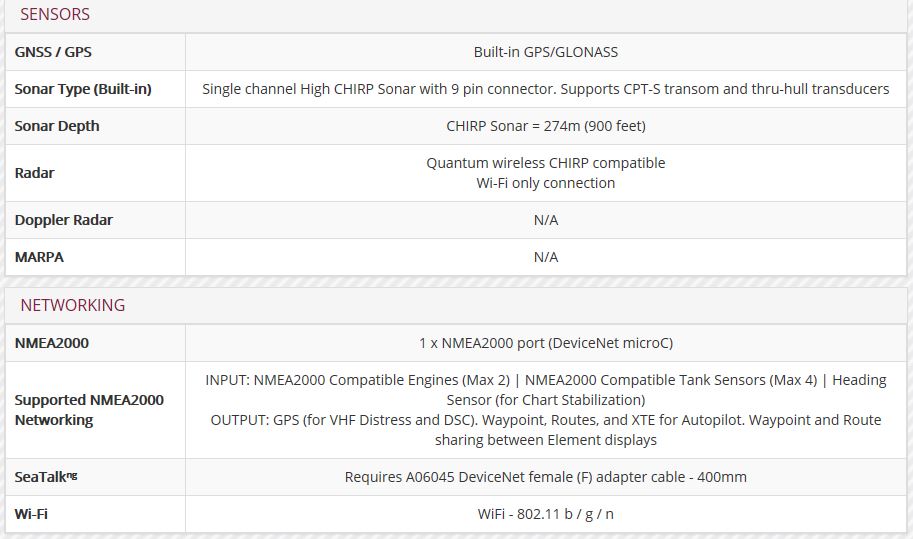The width and height of the screenshot is (913, 539).
Task: Select the Doppler Radar row label
Action: coord(63,220)
